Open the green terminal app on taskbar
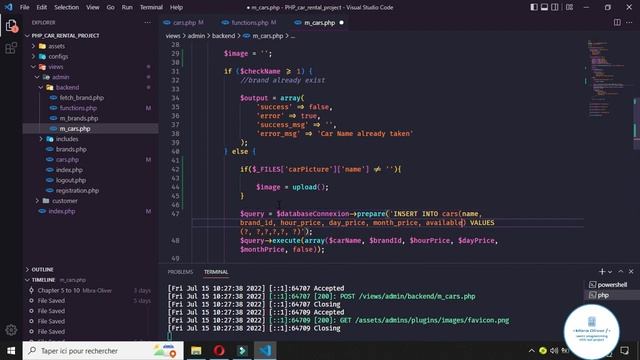The width and height of the screenshot is (640, 360). [x=242, y=351]
